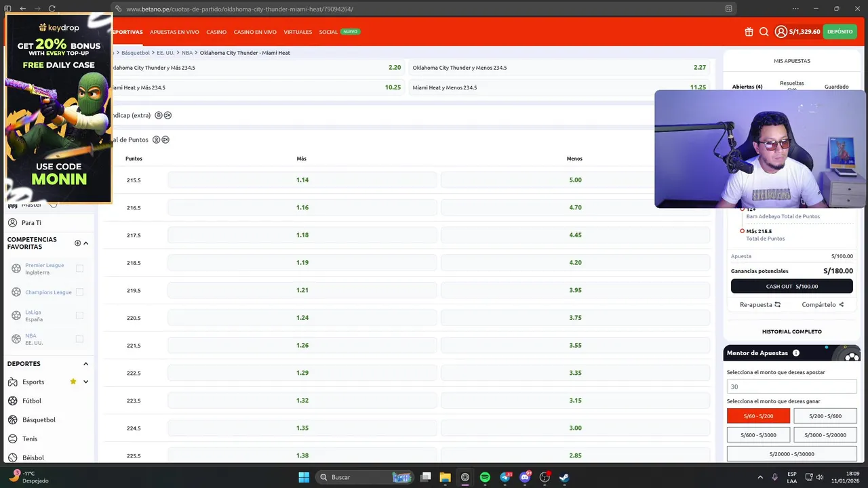Select the S/200 - S/600 winnings range
The height and width of the screenshot is (488, 868).
tap(825, 416)
